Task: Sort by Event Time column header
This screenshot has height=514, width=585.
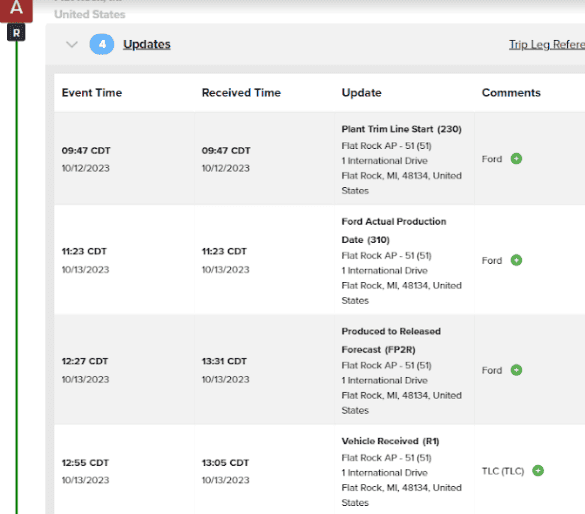Action: (x=92, y=93)
